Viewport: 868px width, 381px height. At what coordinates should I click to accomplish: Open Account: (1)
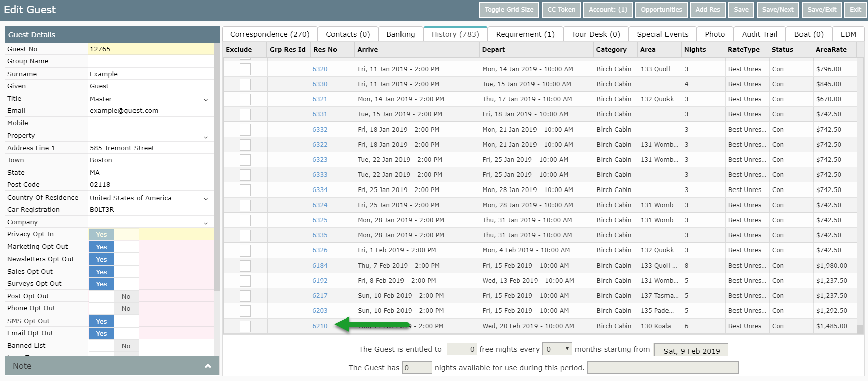(608, 10)
